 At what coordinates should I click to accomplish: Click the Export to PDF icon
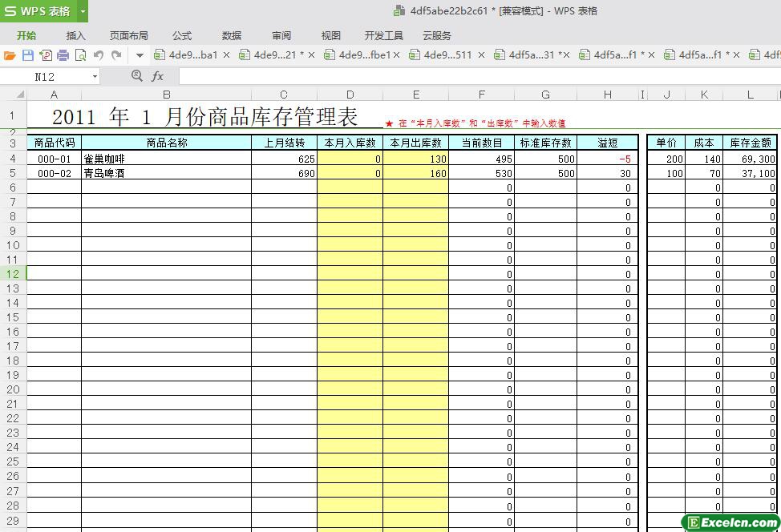coord(46,55)
